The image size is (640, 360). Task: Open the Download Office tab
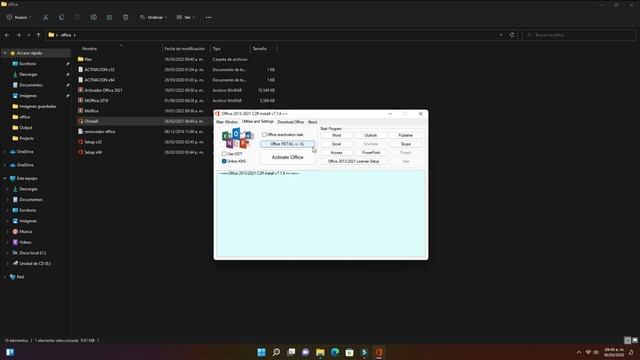291,122
